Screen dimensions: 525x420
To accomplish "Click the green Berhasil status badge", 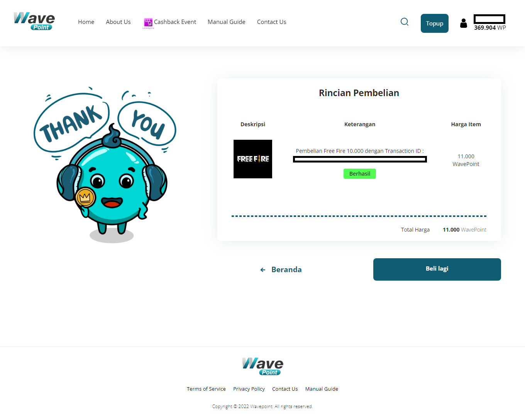I will tap(360, 174).
